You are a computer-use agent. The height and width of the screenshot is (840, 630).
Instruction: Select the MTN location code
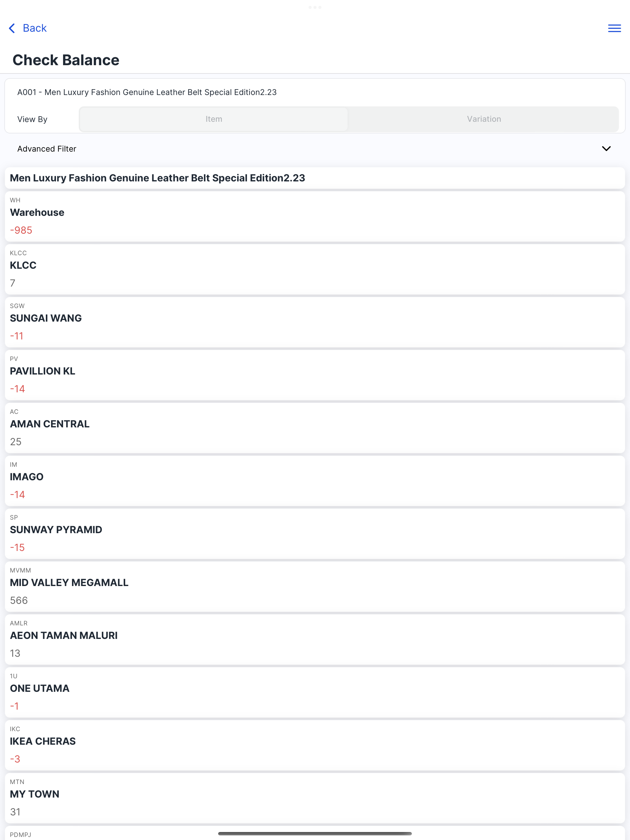[17, 782]
